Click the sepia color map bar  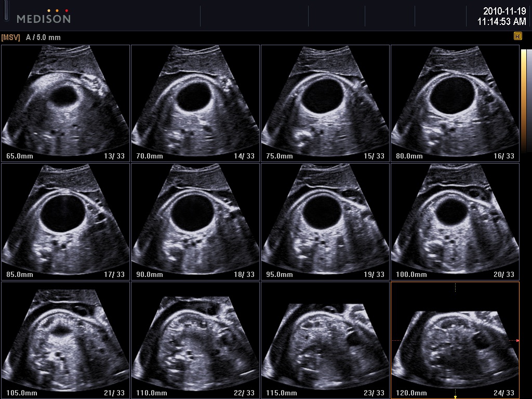coord(524,100)
